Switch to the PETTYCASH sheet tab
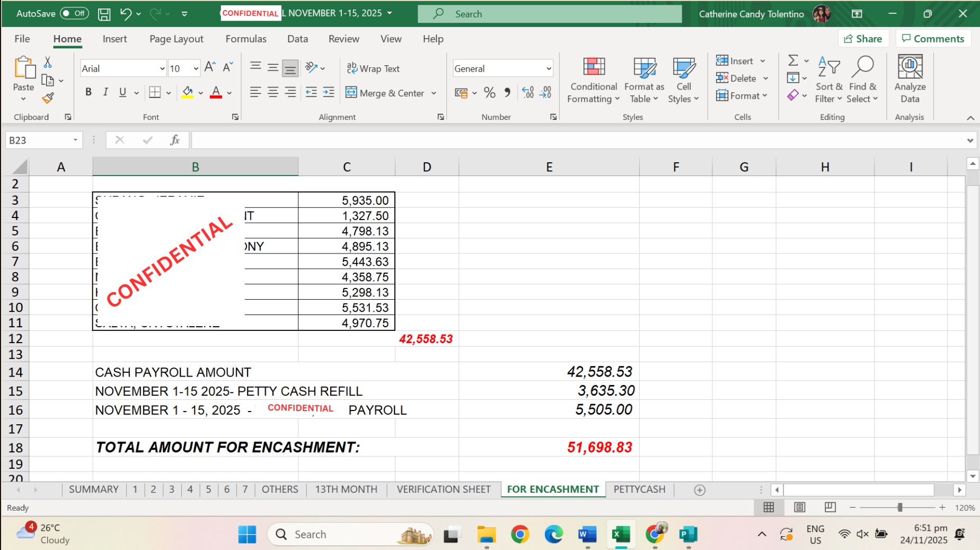The height and width of the screenshot is (550, 980). [x=639, y=489]
